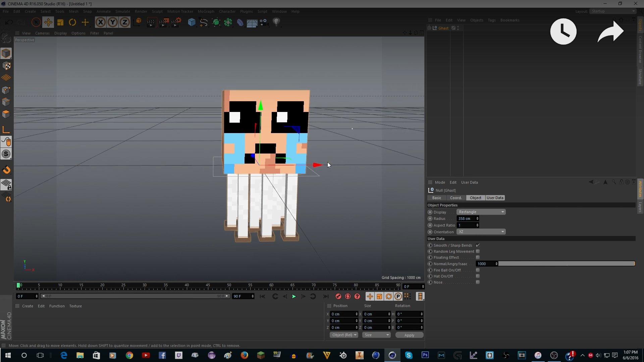Open the Coordinate System toggle icon
This screenshot has height=362, width=644.
click(138, 22)
